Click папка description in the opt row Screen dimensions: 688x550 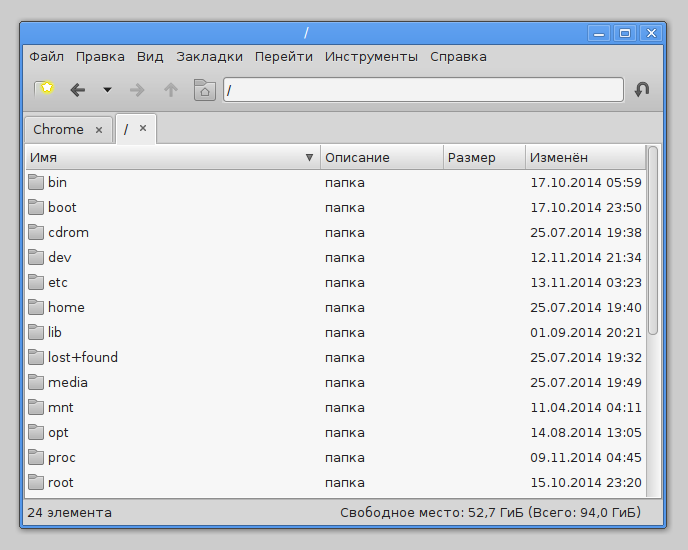point(345,433)
